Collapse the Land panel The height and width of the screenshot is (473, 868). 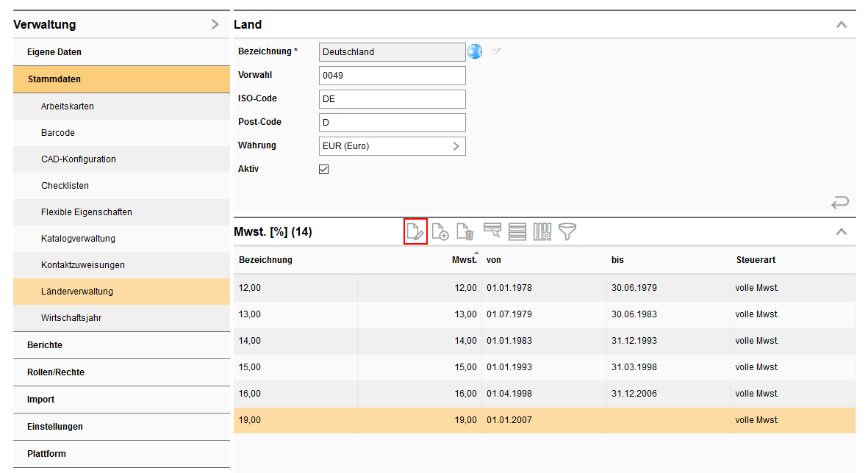(842, 25)
